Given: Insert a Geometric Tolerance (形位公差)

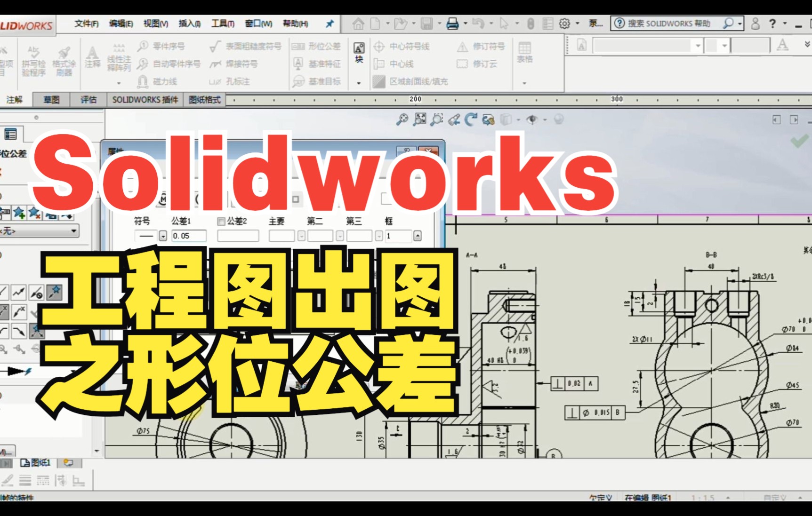Looking at the screenshot, I should (316, 46).
